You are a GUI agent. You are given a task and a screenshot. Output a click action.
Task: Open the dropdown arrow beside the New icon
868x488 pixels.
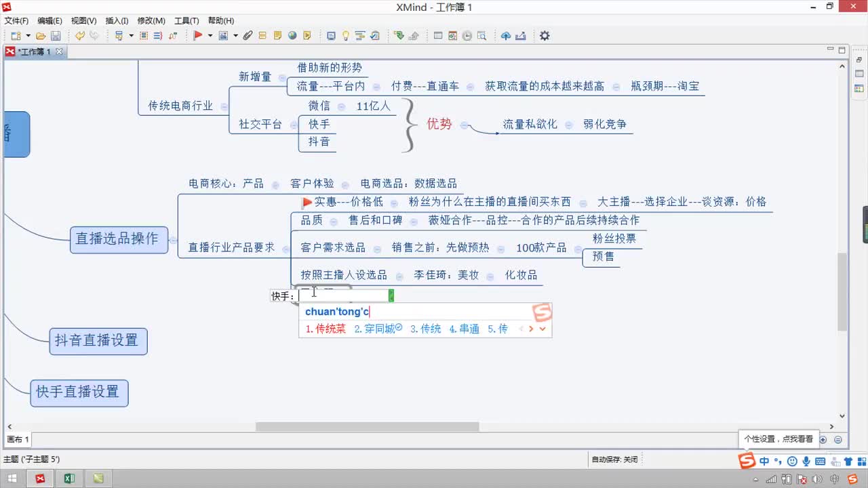[28, 35]
